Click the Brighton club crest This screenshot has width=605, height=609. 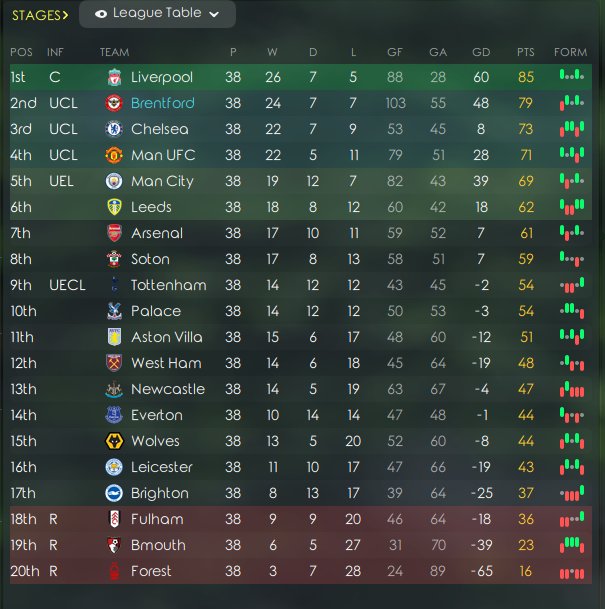point(114,493)
